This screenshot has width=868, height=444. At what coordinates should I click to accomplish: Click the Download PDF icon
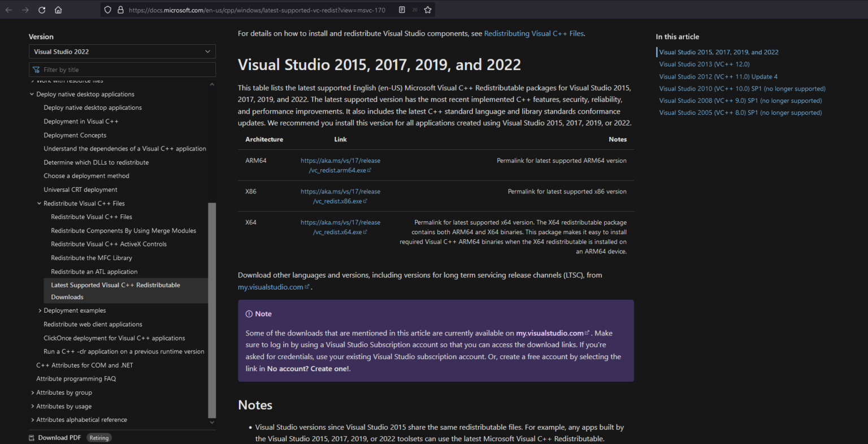pos(32,438)
